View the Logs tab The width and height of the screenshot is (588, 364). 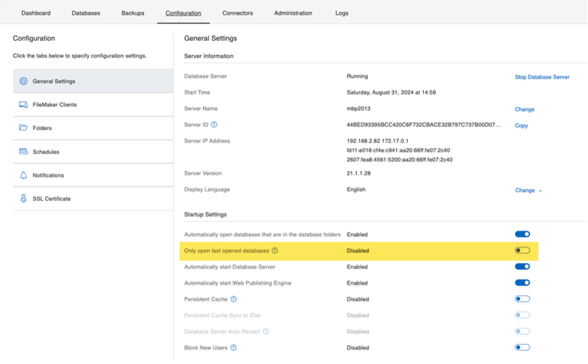coord(342,13)
